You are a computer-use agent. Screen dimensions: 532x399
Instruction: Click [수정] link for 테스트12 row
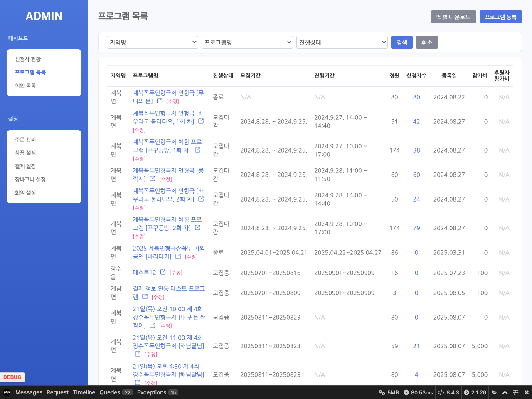click(x=176, y=273)
